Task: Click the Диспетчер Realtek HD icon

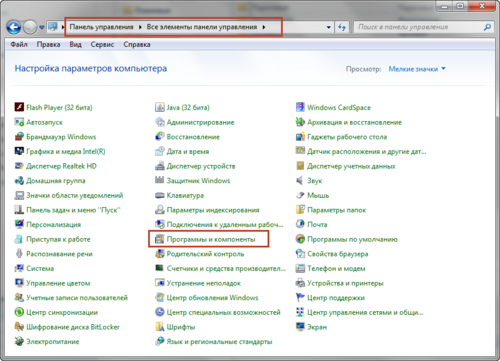Action: pyautogui.click(x=19, y=166)
